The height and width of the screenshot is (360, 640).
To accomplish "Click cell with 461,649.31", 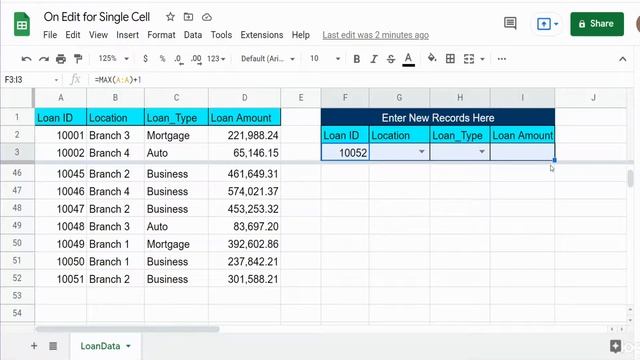I will (x=244, y=173).
